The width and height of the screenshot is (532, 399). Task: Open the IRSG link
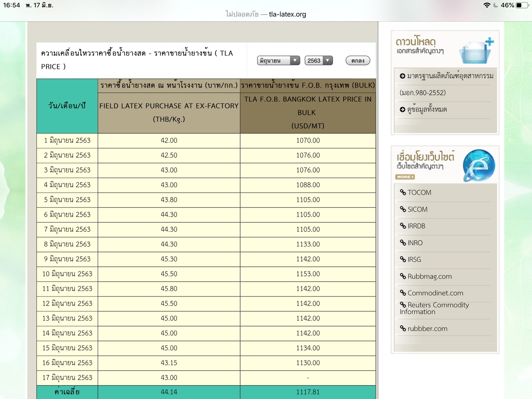pos(414,260)
